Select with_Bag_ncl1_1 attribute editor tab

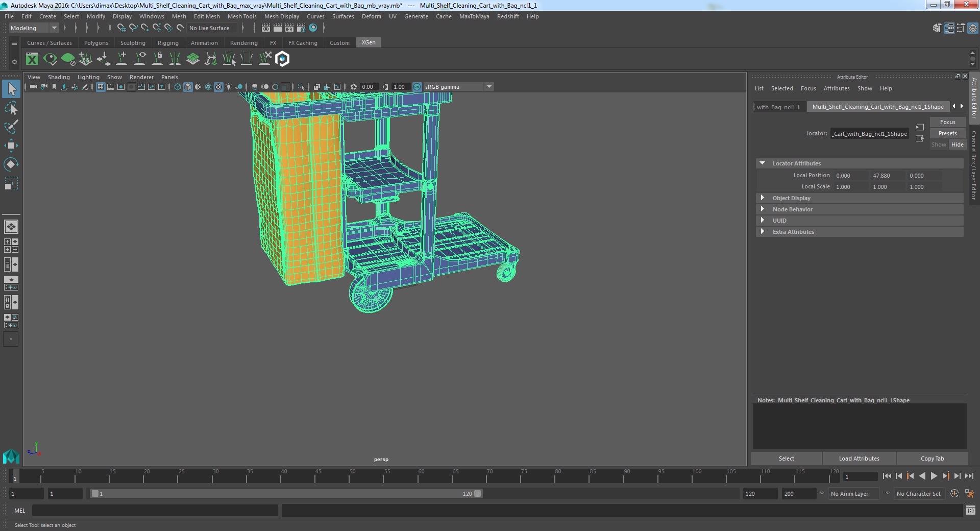[x=779, y=107]
